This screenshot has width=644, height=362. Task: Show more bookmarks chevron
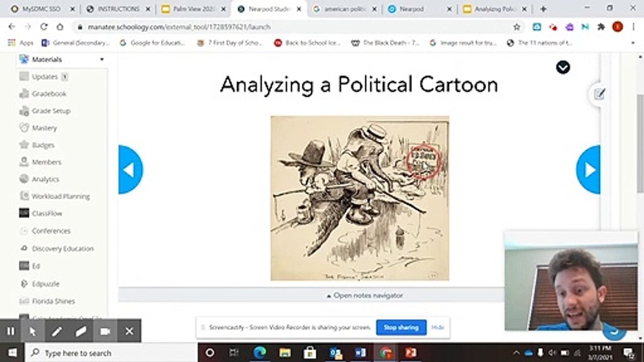pyautogui.click(x=632, y=43)
